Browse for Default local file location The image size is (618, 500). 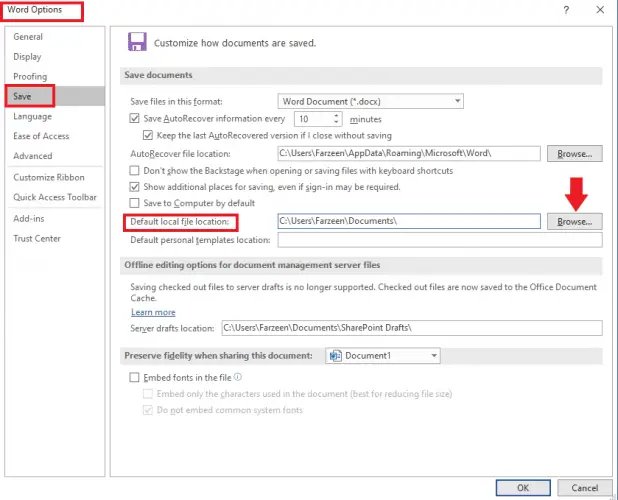(x=574, y=221)
